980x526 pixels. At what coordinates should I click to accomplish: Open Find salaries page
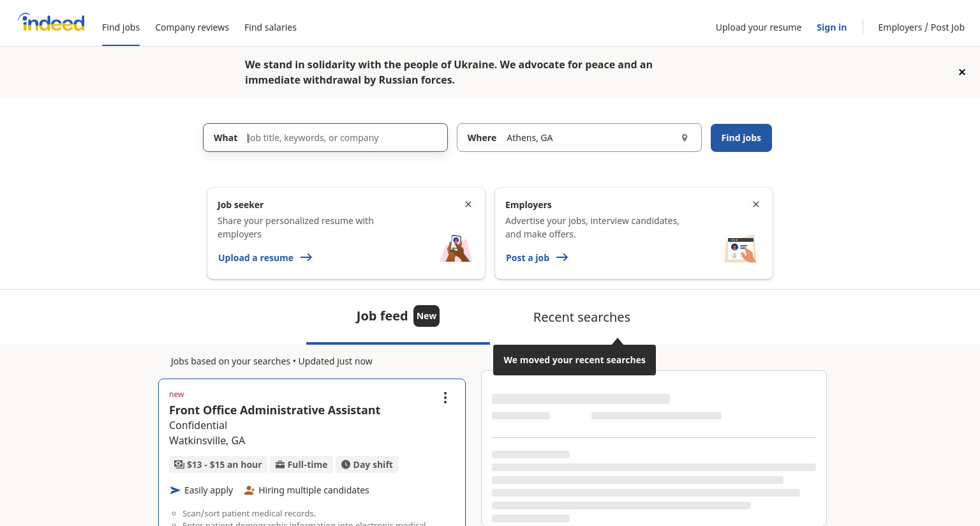[271, 27]
